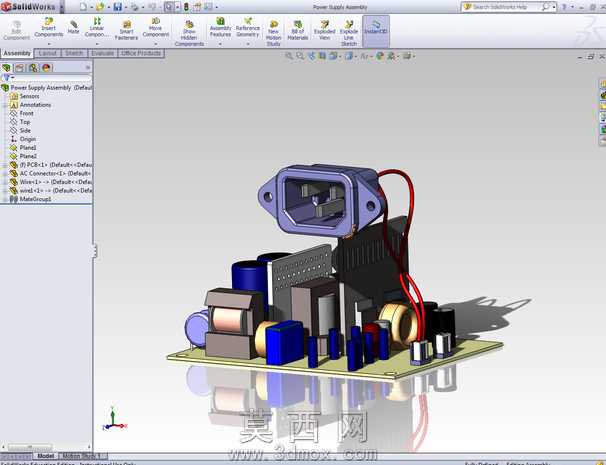The width and height of the screenshot is (606, 465).
Task: Switch to the Sketch tab
Action: point(74,53)
